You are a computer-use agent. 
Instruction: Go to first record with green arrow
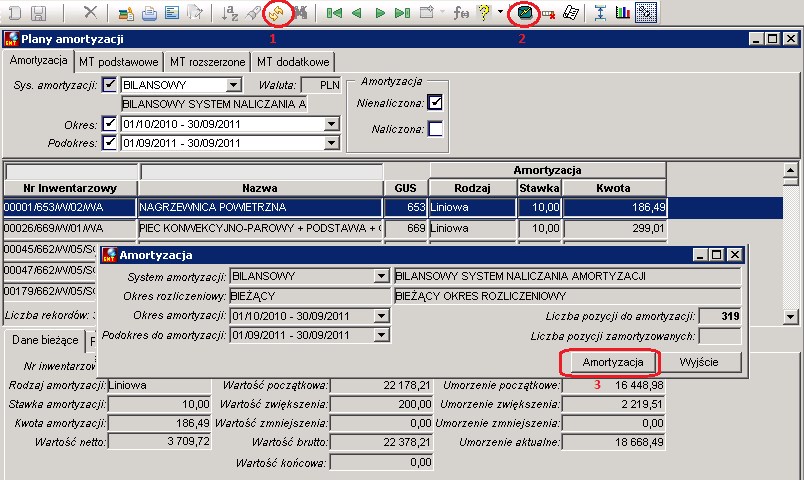coord(334,13)
